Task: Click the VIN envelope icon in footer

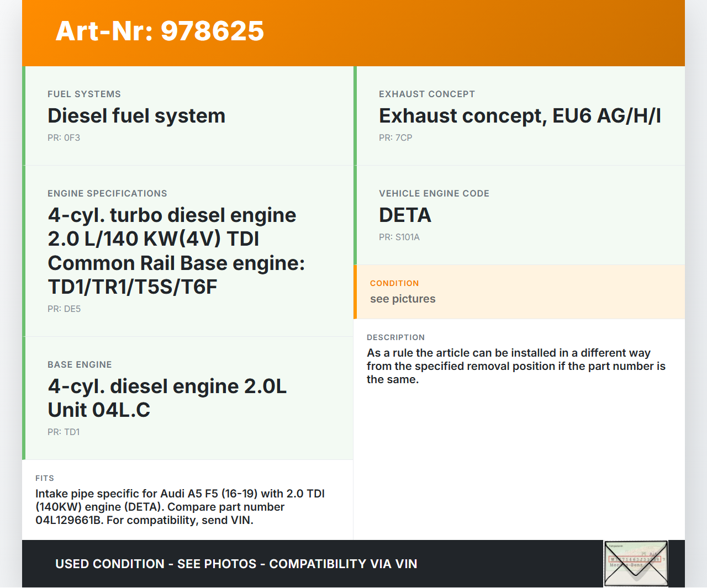Action: [x=636, y=563]
